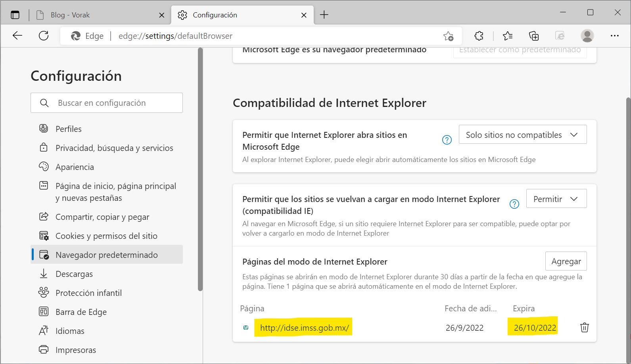Open the Settings and more menu

pyautogui.click(x=615, y=36)
